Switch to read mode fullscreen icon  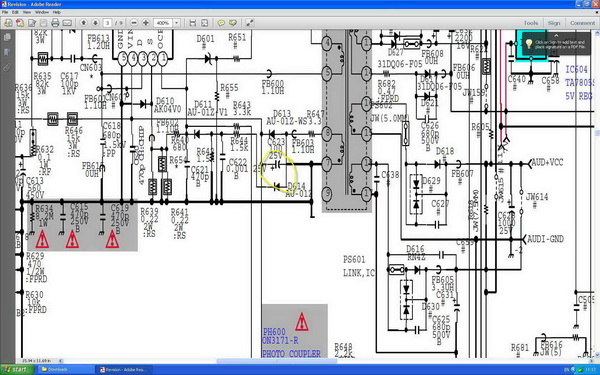(x=250, y=23)
